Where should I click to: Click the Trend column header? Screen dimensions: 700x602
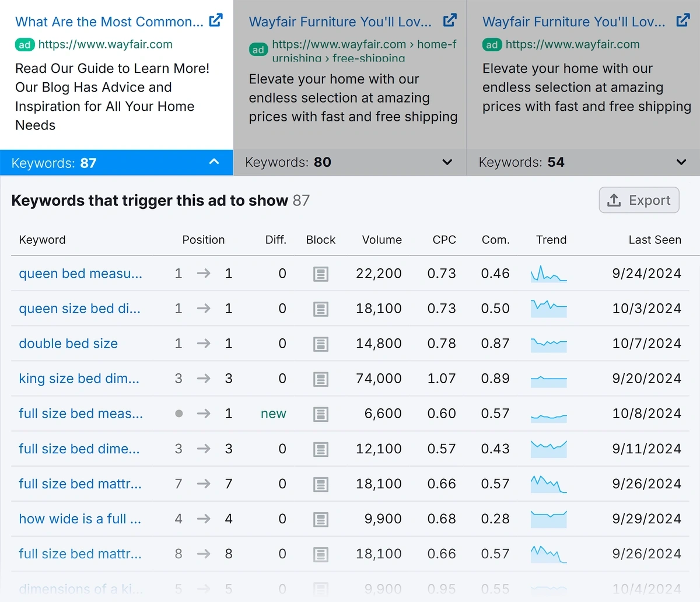click(551, 240)
